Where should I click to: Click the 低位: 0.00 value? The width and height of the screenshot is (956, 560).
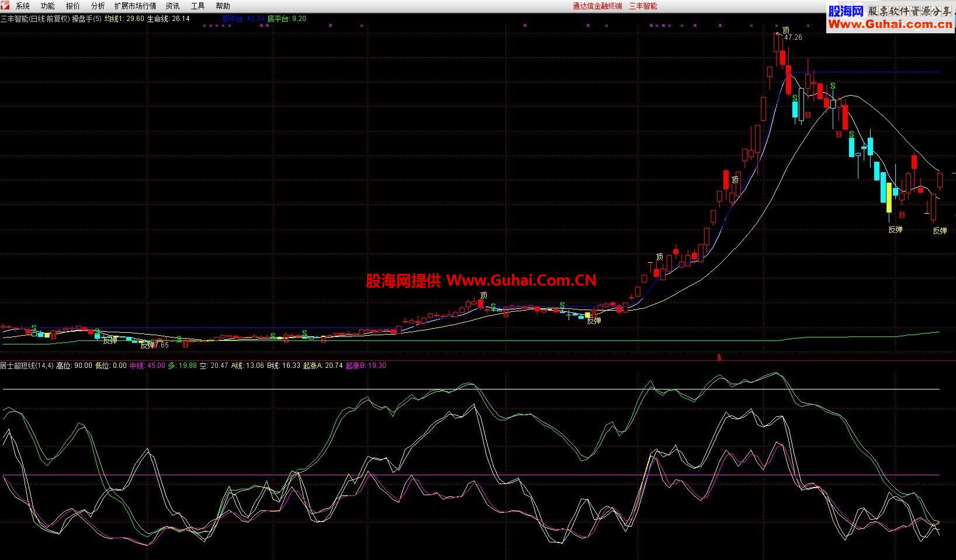pos(111,366)
